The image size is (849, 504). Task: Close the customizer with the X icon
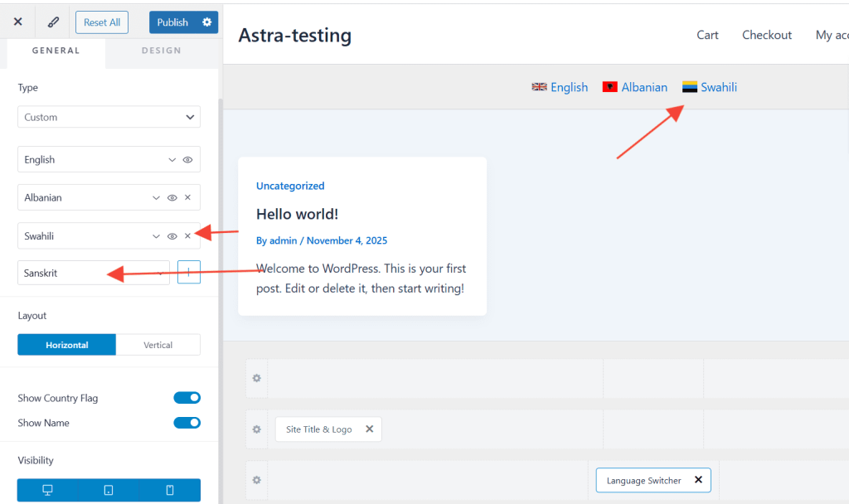coord(17,22)
